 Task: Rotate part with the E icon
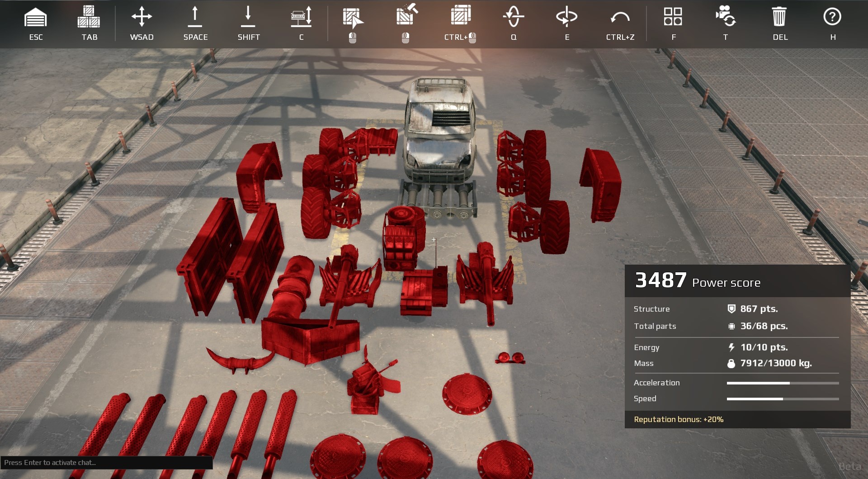pos(566,17)
